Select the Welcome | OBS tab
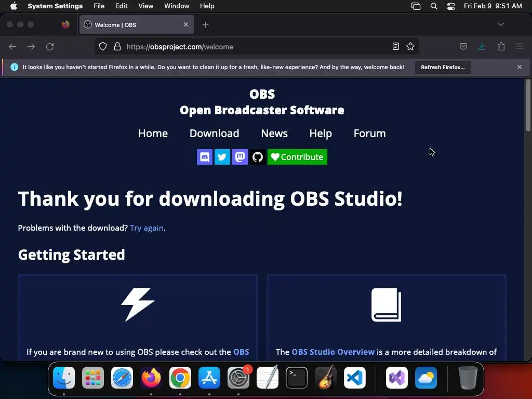532x399 pixels. pos(137,25)
